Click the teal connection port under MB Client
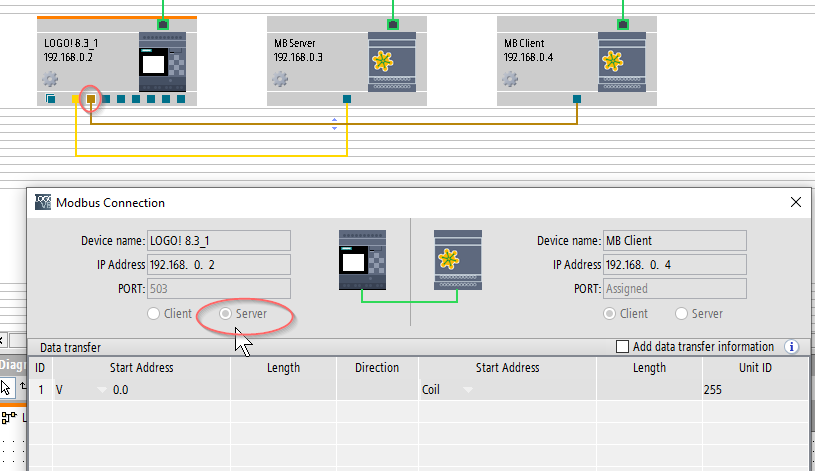Image resolution: width=815 pixels, height=471 pixels. pos(577,99)
